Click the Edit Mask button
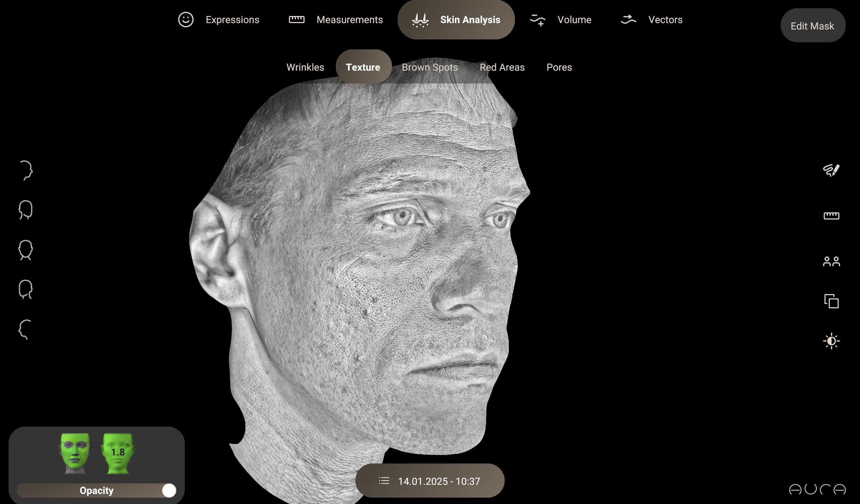 tap(812, 26)
